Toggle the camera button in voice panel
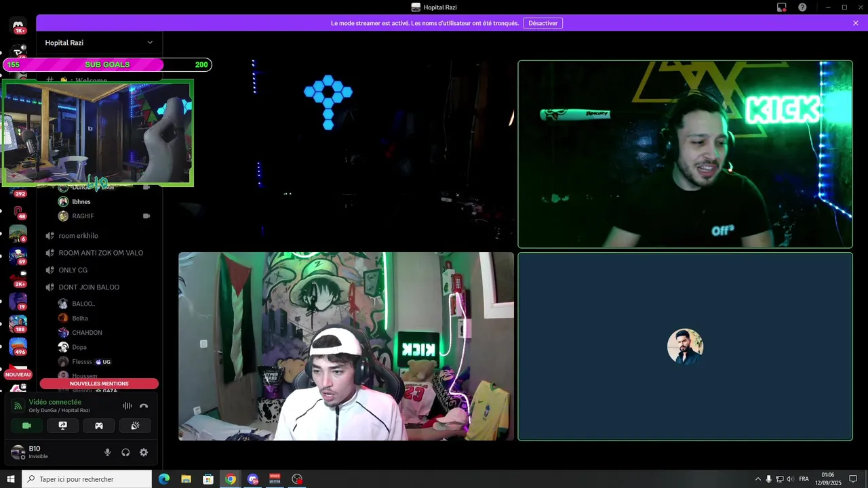Viewport: 868px width, 488px height. click(x=26, y=426)
